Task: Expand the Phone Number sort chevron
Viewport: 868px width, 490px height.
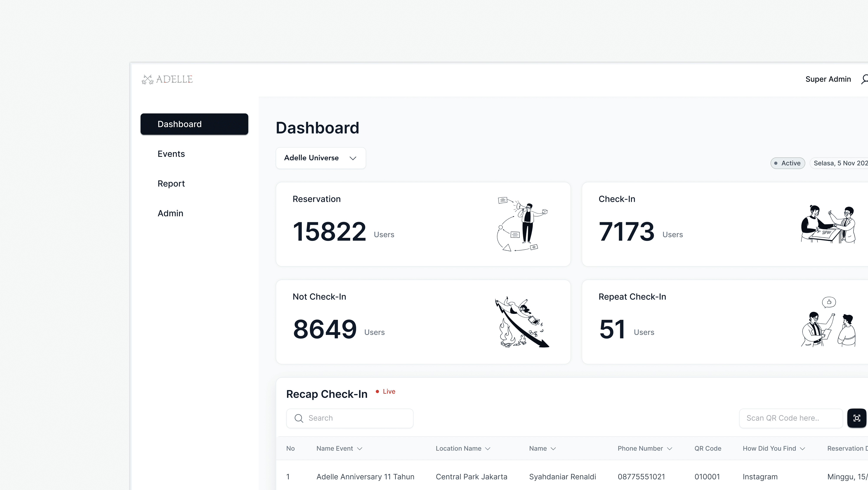Action: 670,449
